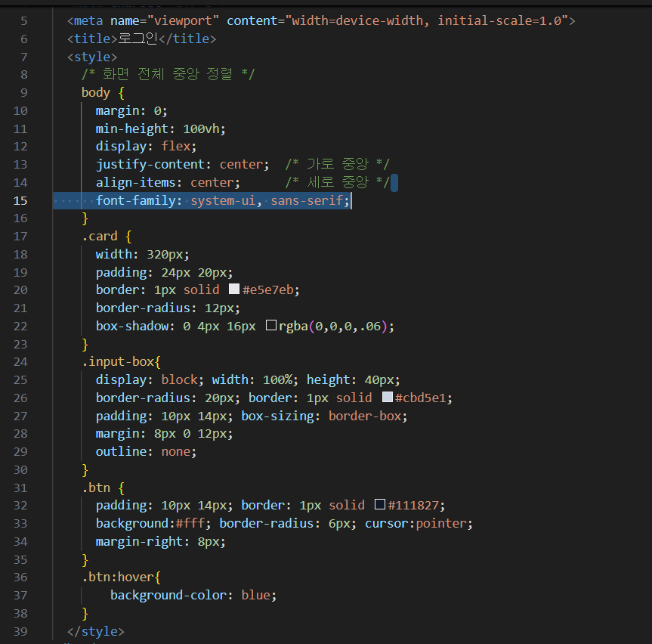Place cursor on the .btn:hover selector
The image size is (652, 644).
point(118,577)
